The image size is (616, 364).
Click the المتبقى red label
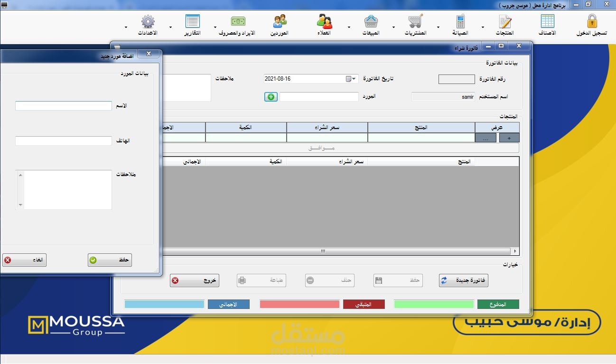tap(364, 304)
